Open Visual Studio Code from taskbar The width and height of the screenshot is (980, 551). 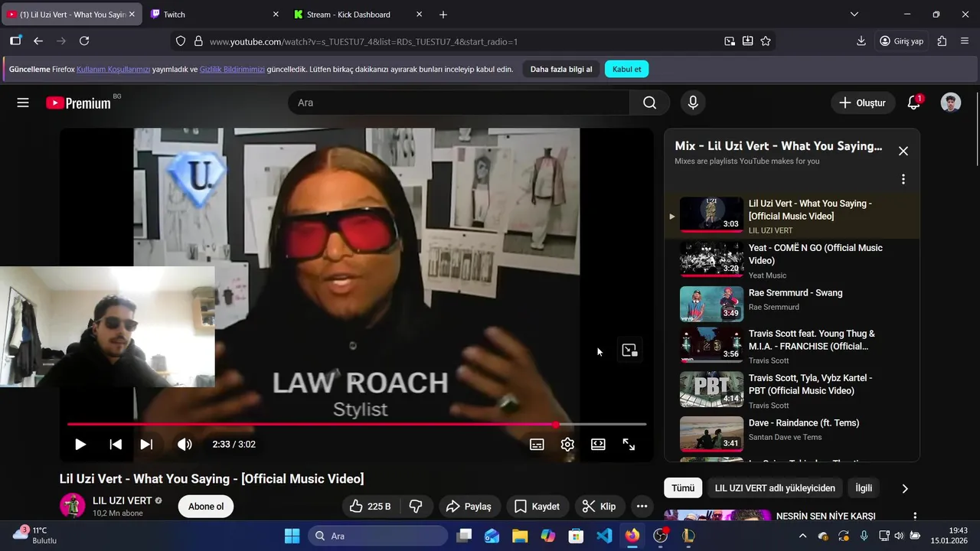pos(604,536)
